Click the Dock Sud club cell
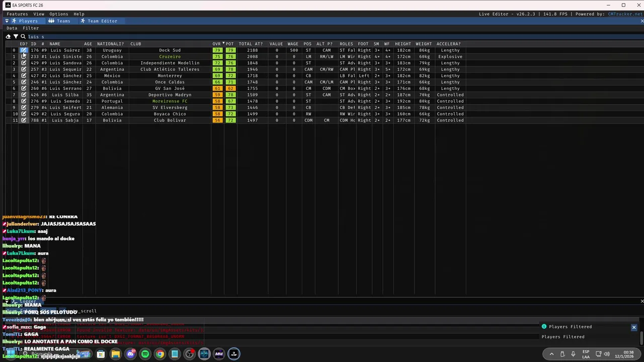644x362 pixels. tap(170, 50)
